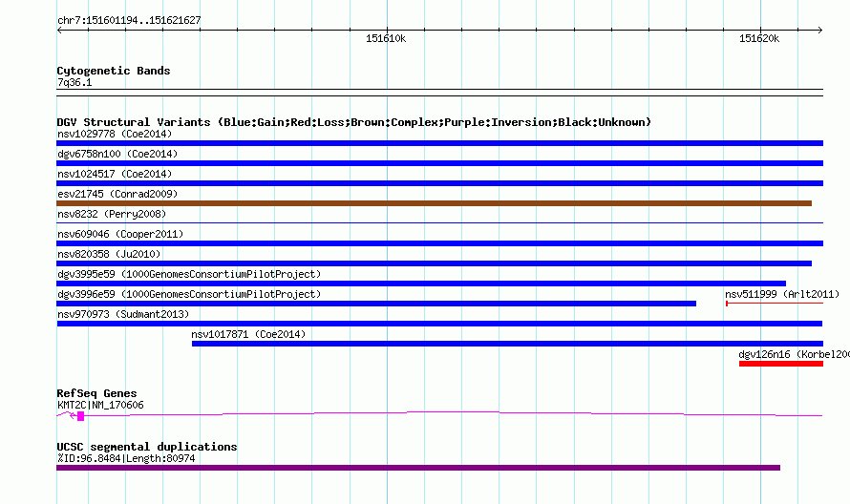Image resolution: width=850 pixels, height=504 pixels.
Task: Click the Cytogenetic Bands track title
Action: coord(114,71)
